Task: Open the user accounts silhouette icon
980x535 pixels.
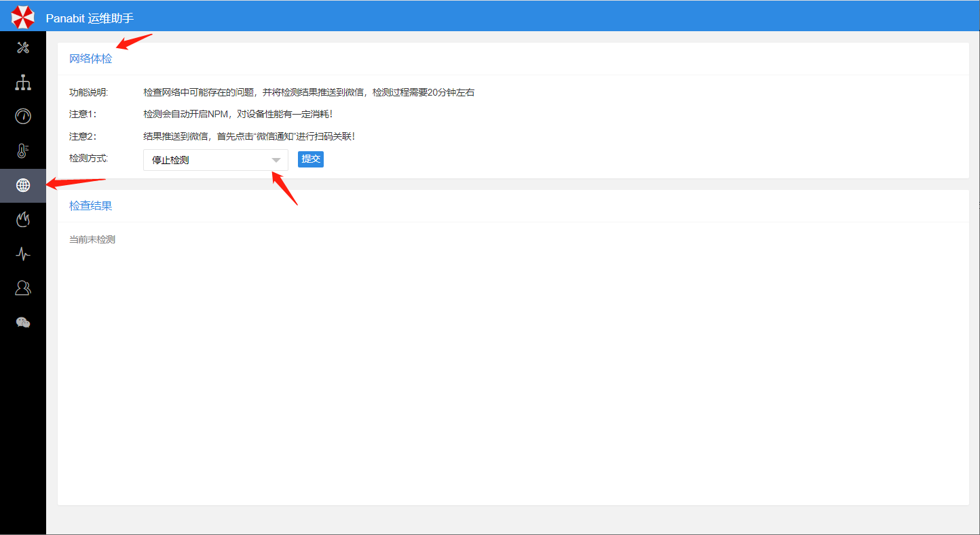Action: [x=23, y=288]
